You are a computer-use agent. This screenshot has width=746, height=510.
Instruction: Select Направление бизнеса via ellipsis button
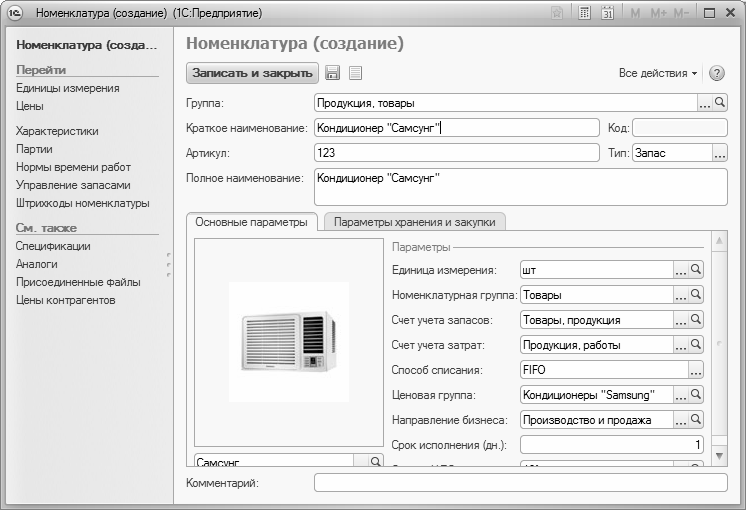681,420
